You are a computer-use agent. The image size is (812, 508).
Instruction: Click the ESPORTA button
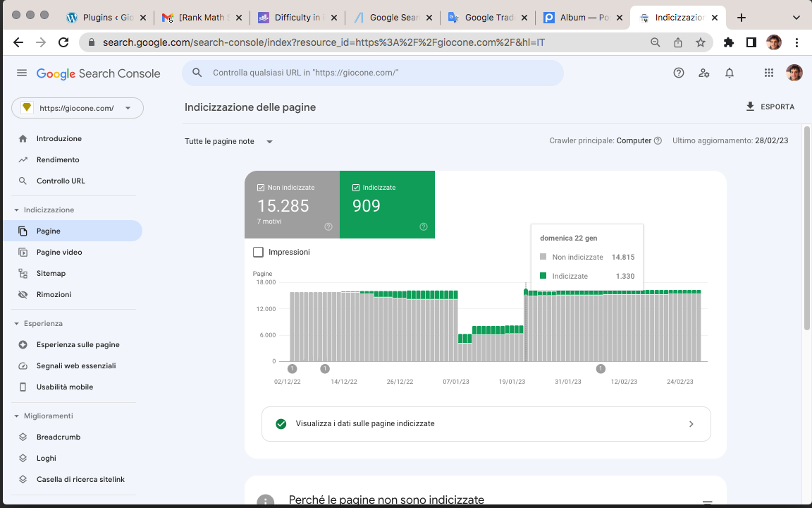pos(770,107)
